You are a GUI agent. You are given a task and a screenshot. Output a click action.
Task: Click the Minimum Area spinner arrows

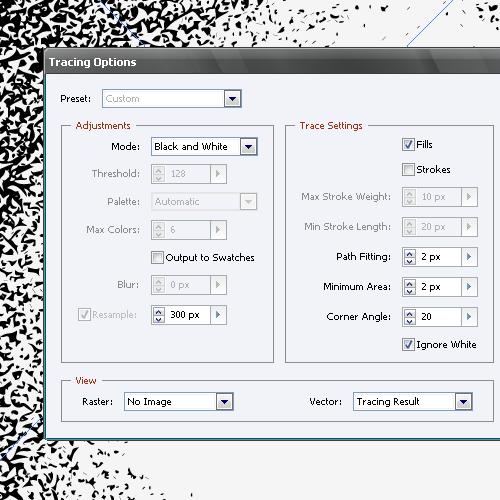(x=410, y=287)
